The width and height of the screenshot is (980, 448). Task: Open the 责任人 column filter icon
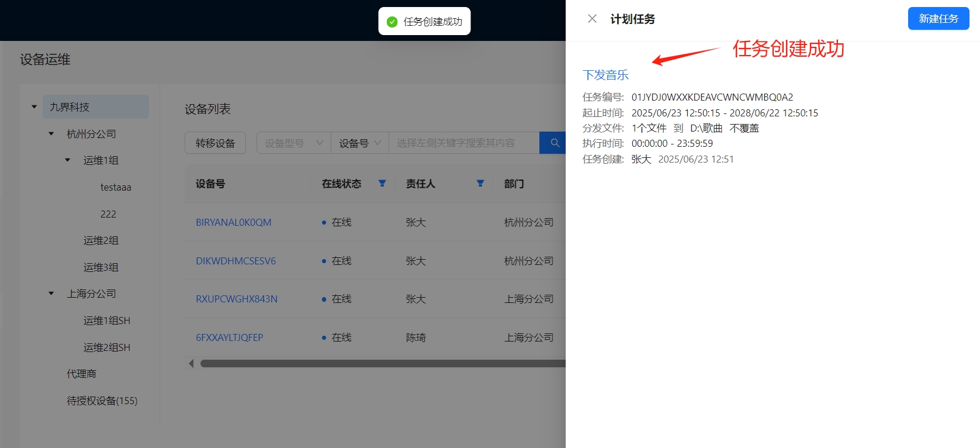pos(480,184)
